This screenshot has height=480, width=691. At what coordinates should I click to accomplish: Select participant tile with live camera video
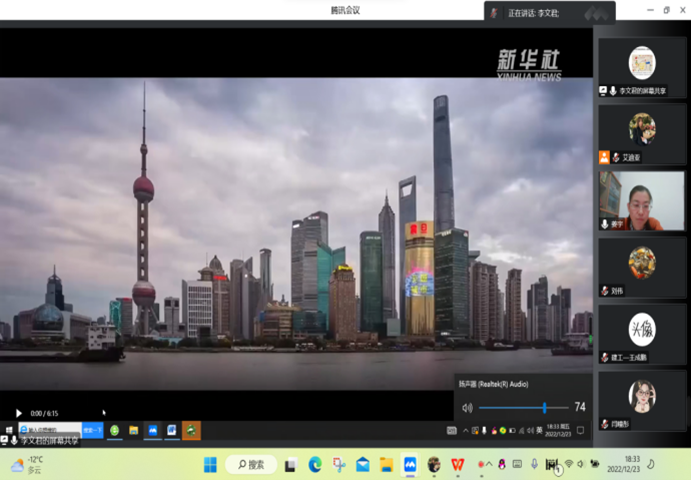coord(642,201)
